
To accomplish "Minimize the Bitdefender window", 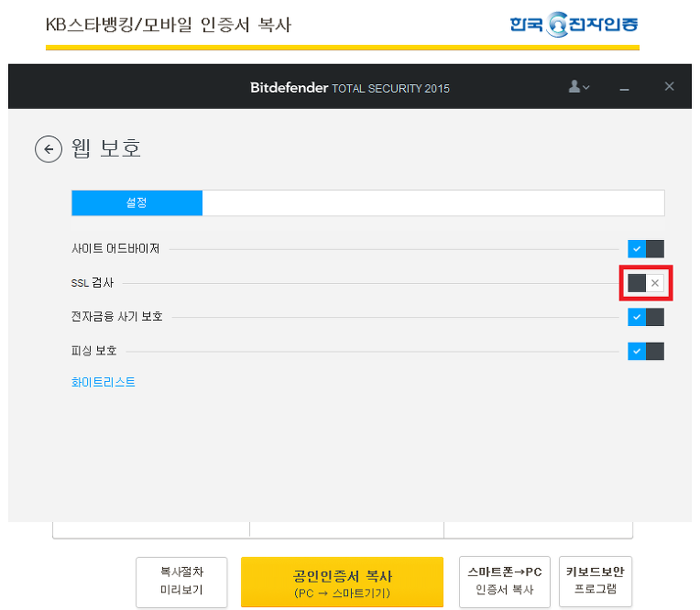I will pos(624,90).
